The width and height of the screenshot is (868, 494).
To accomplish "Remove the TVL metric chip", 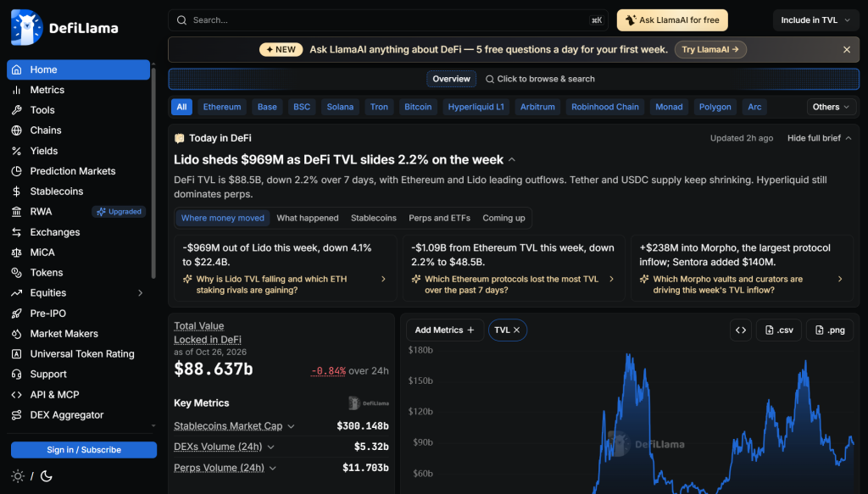I will [516, 330].
